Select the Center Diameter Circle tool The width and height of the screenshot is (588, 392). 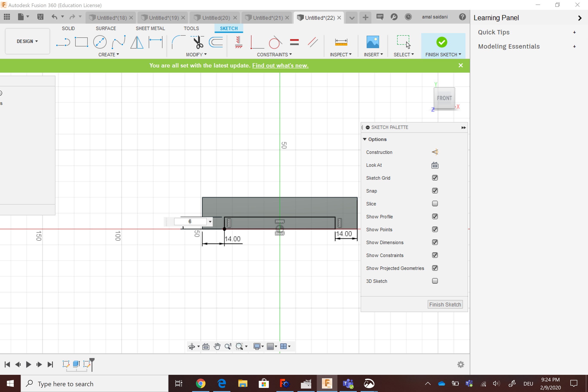coord(100,42)
